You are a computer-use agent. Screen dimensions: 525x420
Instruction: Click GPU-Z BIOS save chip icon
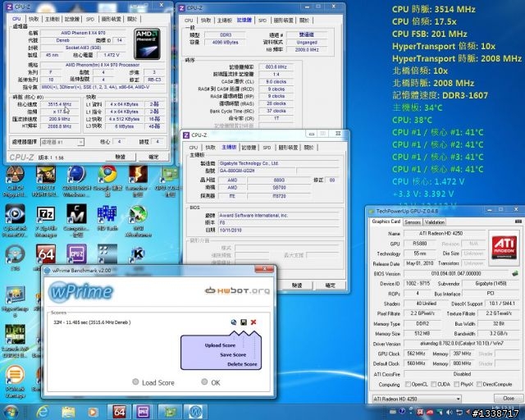pyautogui.click(x=515, y=274)
